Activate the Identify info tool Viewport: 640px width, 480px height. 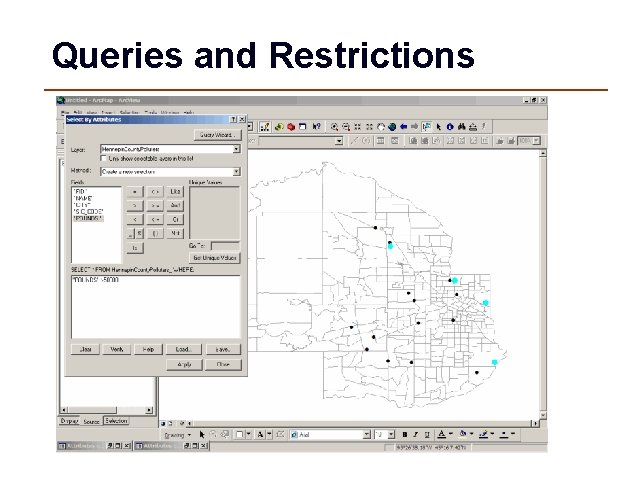(x=450, y=127)
